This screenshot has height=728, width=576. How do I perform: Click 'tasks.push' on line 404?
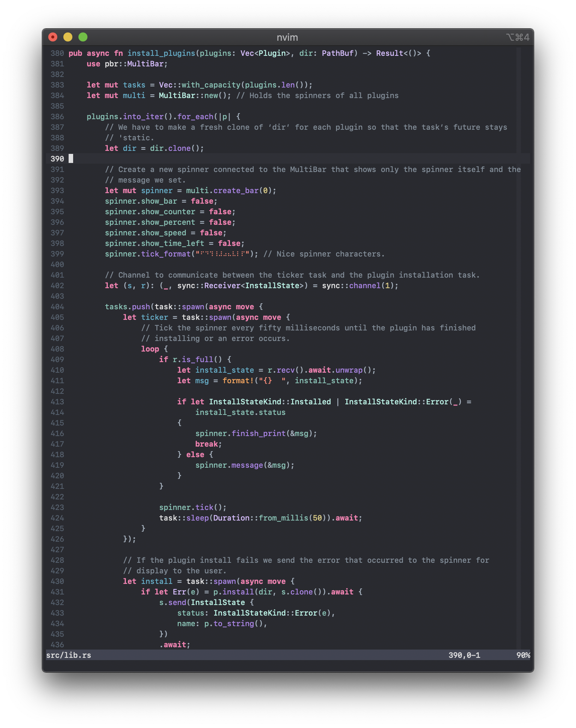127,307
